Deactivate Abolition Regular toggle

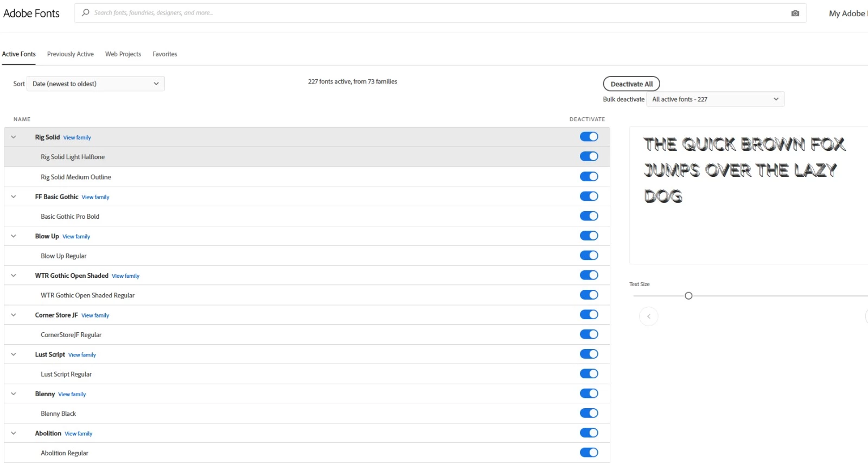589,453
